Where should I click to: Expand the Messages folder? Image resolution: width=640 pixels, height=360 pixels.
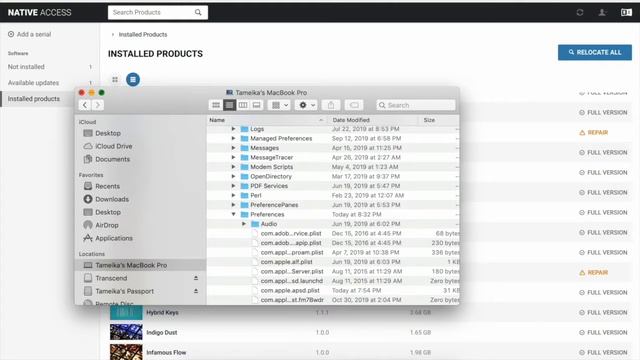[233, 148]
